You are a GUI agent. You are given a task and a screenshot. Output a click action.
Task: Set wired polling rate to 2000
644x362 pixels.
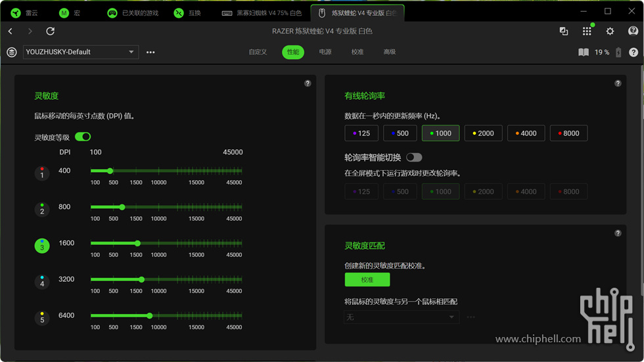483,133
